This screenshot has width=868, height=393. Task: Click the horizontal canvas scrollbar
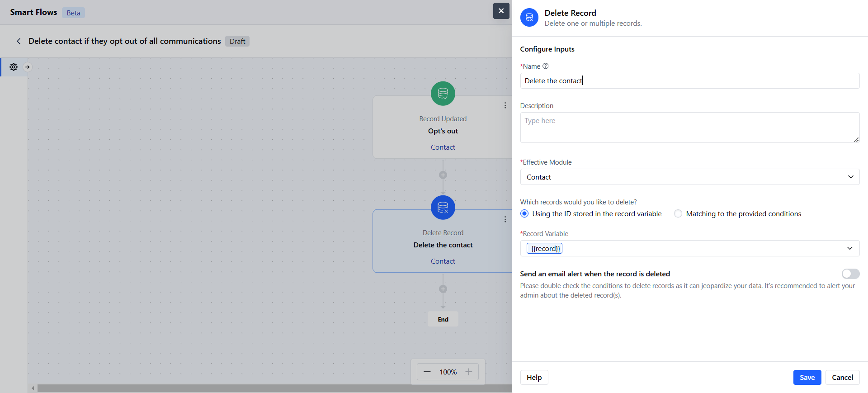click(275, 388)
